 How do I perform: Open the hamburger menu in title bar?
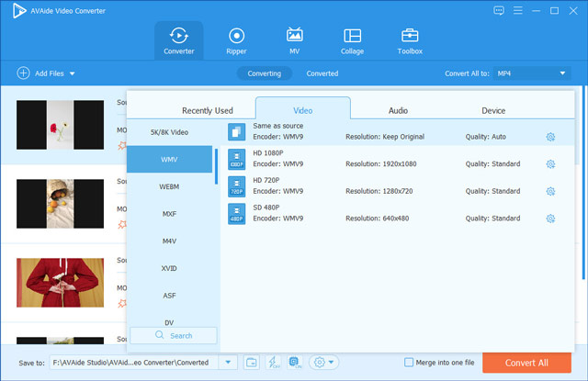click(x=518, y=10)
